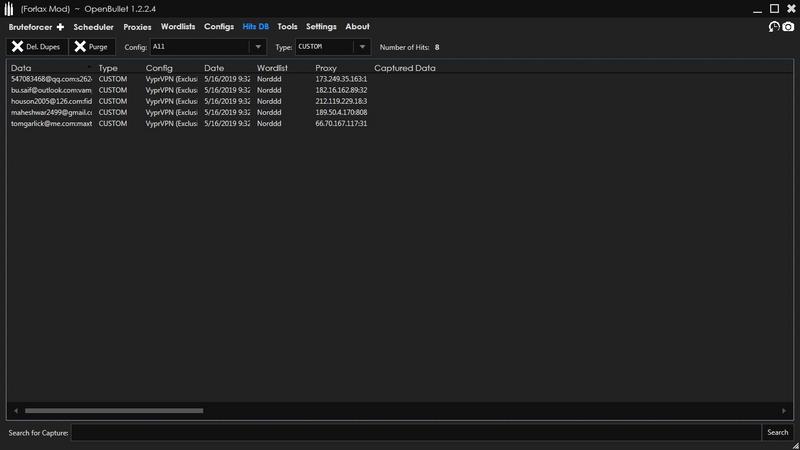The height and width of the screenshot is (450, 800).
Task: Click the plus icon beside Bruteforcer
Action: 60,27
